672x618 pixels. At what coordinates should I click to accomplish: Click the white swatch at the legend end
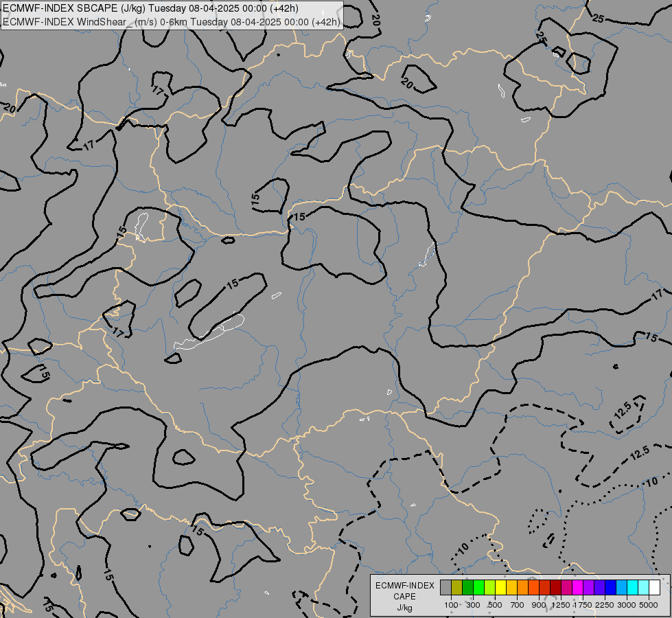(654, 587)
